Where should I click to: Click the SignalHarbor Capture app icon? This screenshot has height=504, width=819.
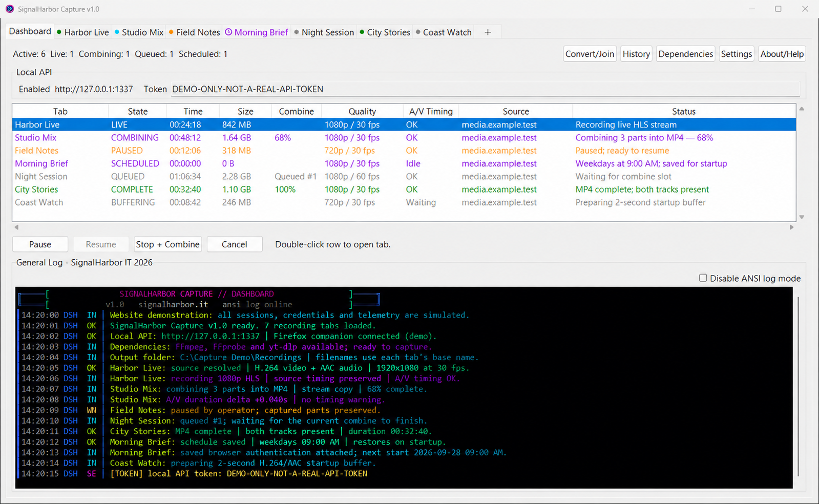click(x=10, y=9)
